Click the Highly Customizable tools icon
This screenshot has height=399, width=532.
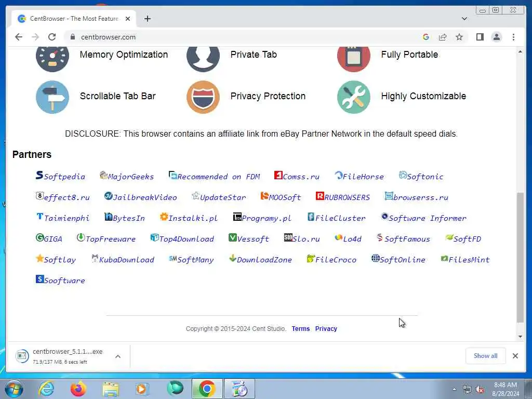tap(353, 97)
